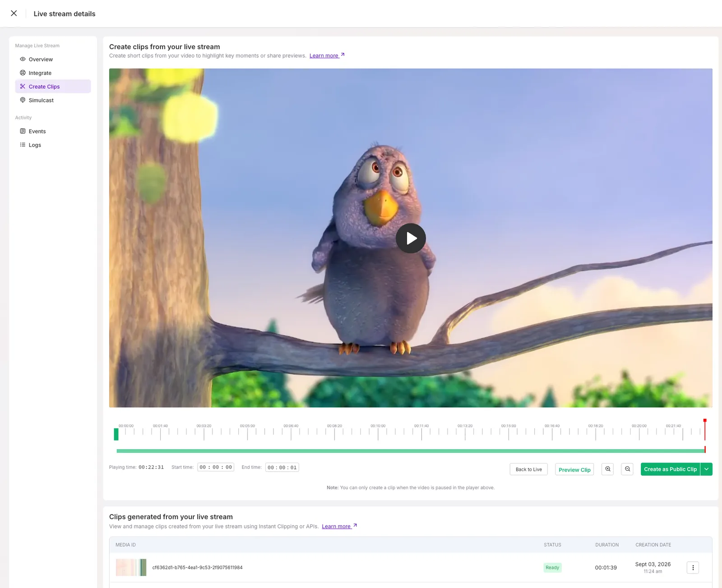Open Learn more link for creating clips
The height and width of the screenshot is (588, 722).
[x=327, y=55]
